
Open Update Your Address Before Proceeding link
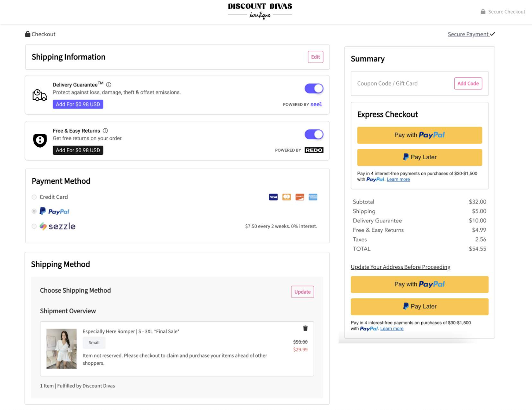400,267
